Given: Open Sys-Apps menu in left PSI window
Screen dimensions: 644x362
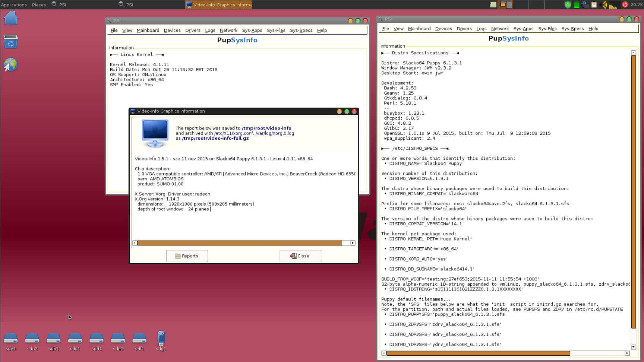Looking at the screenshot, I should [x=252, y=30].
